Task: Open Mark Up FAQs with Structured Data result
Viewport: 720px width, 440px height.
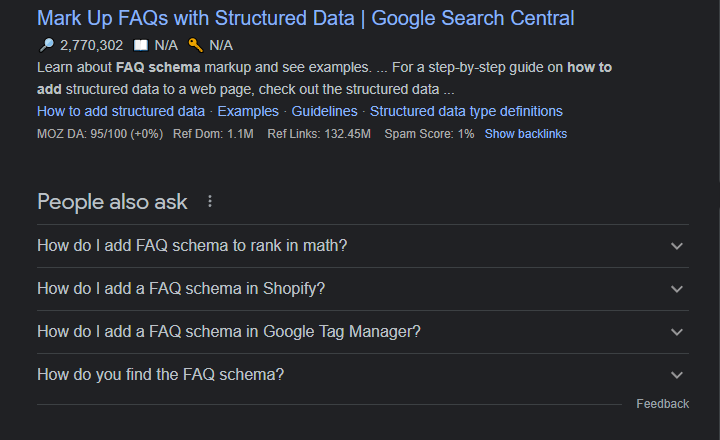Action: [x=305, y=18]
